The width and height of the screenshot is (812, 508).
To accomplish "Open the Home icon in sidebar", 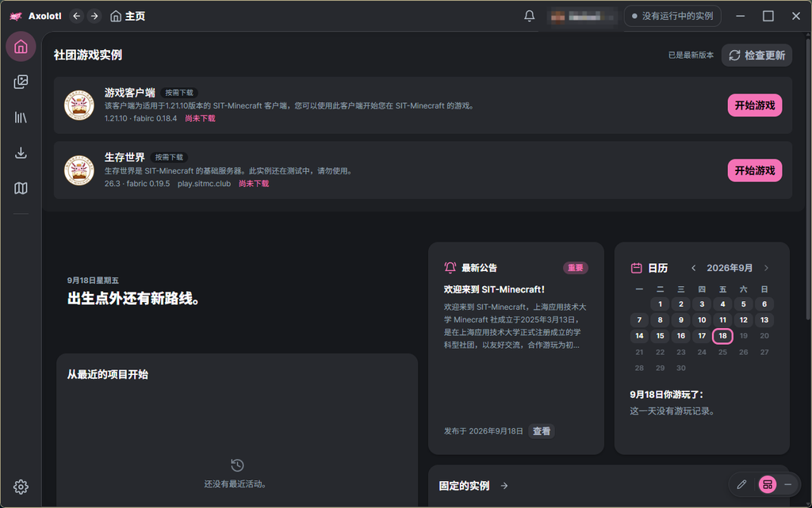I will point(21,47).
